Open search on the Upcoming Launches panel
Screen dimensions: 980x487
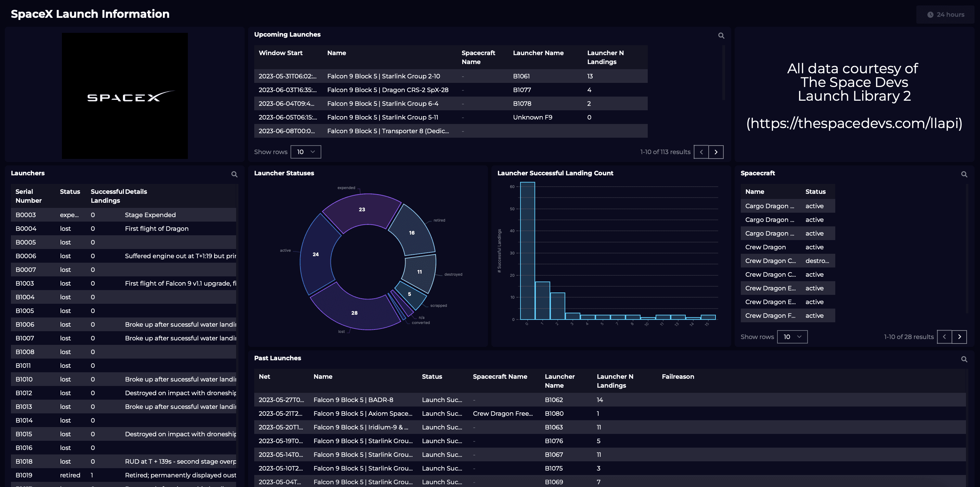[x=721, y=35]
